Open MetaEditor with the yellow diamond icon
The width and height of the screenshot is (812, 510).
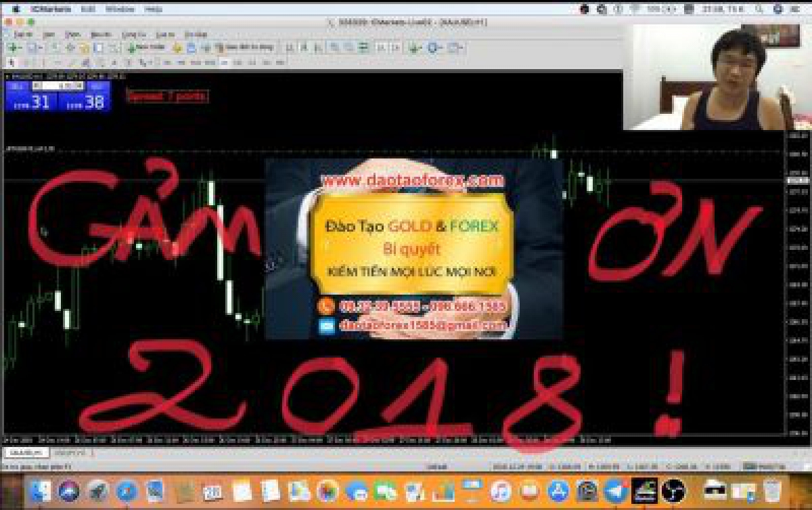177,48
